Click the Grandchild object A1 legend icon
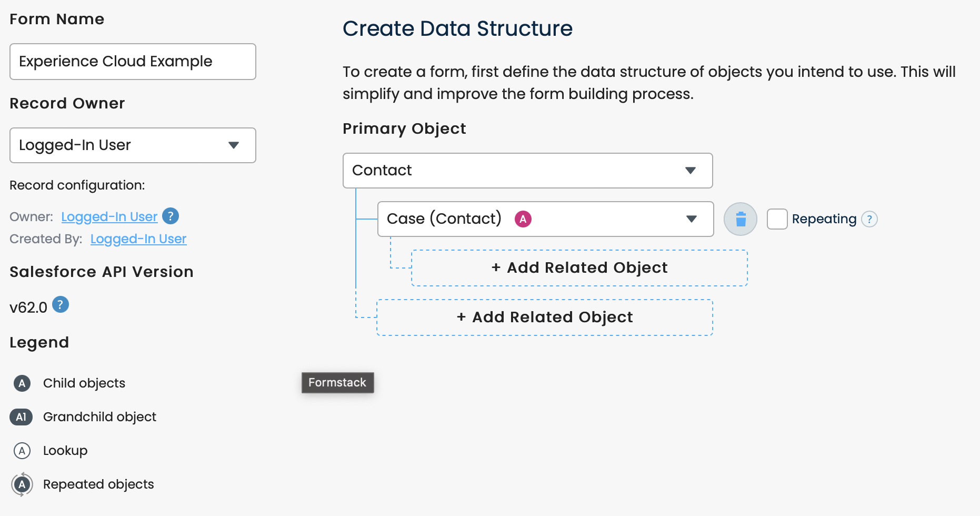The height and width of the screenshot is (516, 980). tap(21, 417)
